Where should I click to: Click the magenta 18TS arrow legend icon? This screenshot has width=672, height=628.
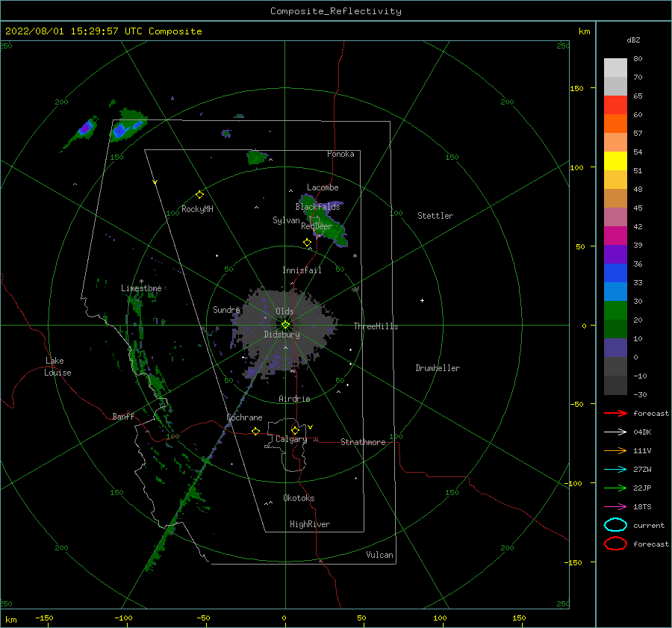tap(615, 507)
